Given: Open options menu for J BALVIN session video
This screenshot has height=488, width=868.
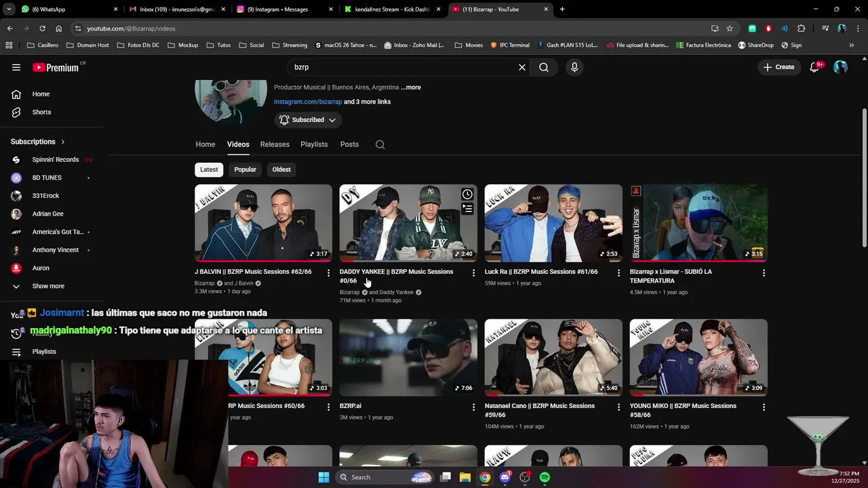Looking at the screenshot, I should tap(328, 272).
